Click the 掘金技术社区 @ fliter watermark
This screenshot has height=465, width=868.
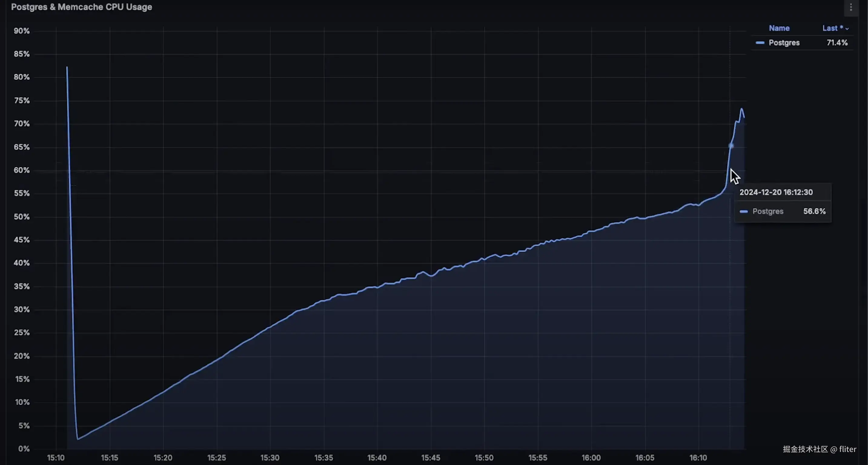[x=819, y=449]
